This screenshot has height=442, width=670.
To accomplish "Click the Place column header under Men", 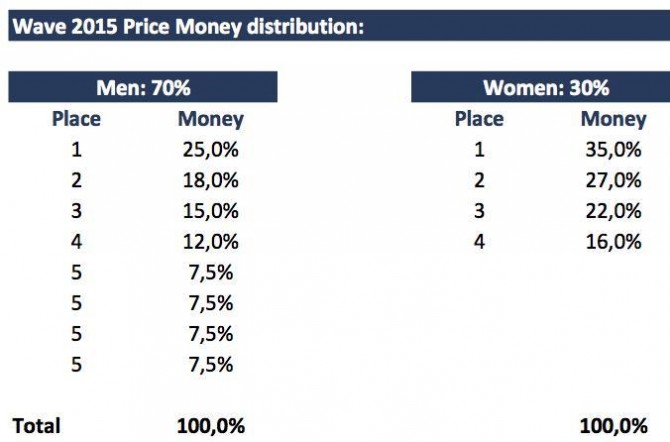I will point(76,119).
